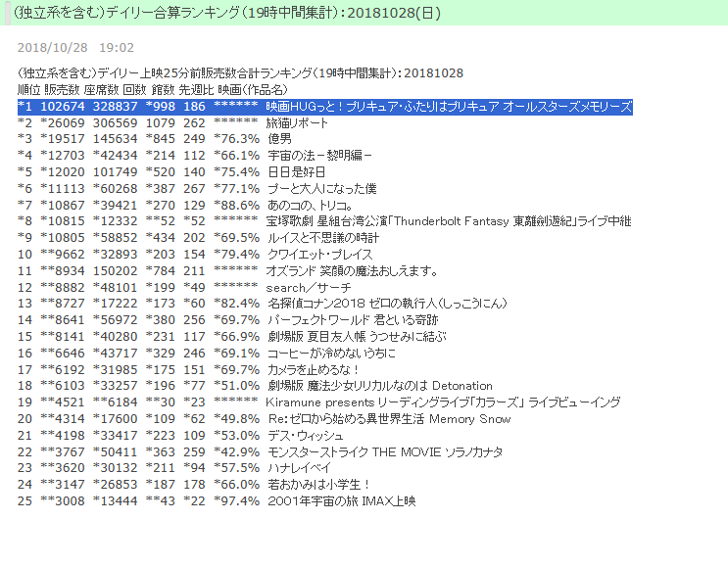Click the row for 日日是好日

171,172
